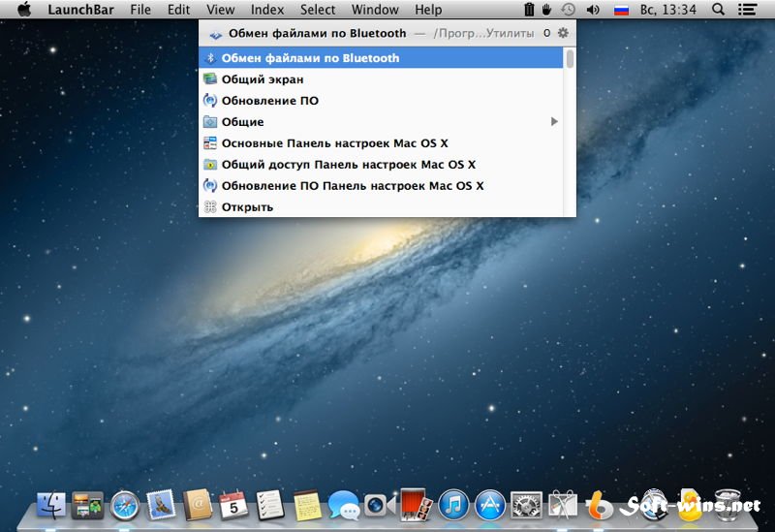Open Notes yellow pad in Dock
Screen dimensions: 775x532
pyautogui.click(x=307, y=505)
